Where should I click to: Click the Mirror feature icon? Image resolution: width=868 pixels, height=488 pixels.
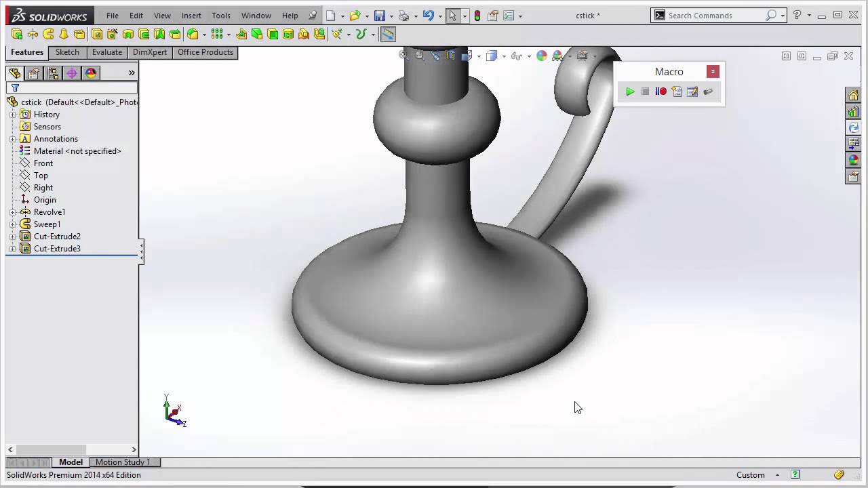319,34
